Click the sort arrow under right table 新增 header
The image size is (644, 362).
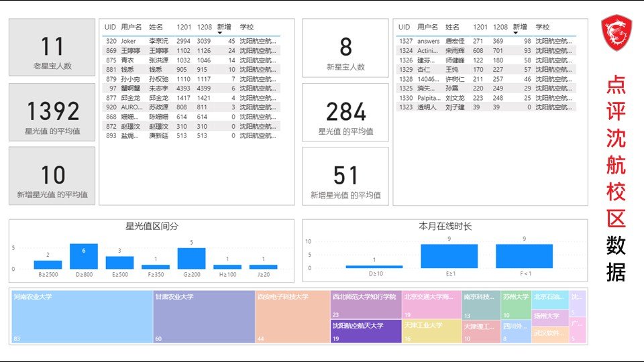[x=516, y=33]
